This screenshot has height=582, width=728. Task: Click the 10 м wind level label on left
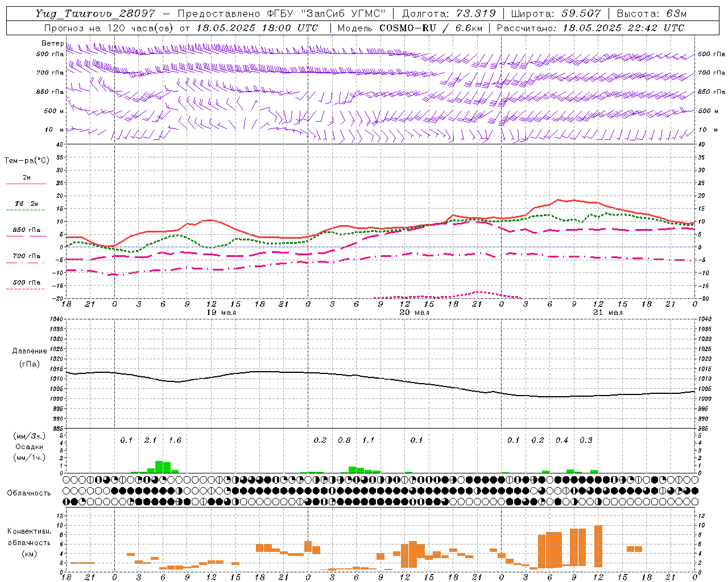[x=54, y=130]
